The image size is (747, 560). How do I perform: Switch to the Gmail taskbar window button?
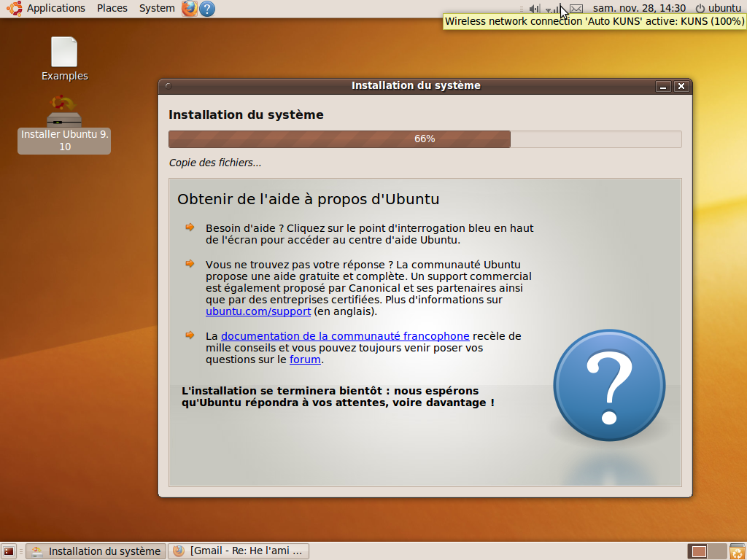[239, 551]
